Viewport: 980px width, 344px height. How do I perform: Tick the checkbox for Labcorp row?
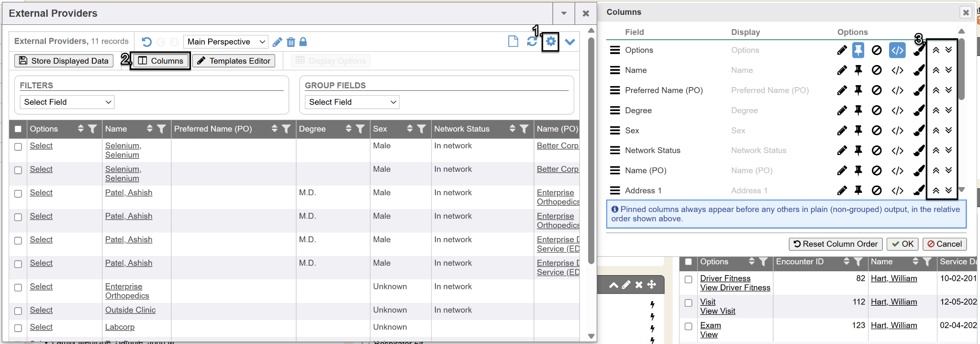(x=18, y=328)
